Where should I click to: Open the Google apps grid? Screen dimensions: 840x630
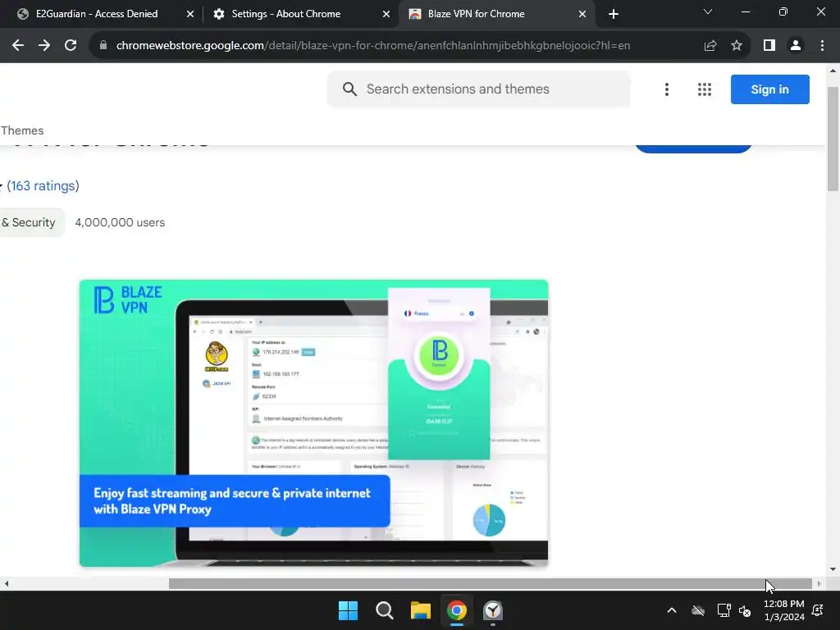tap(705, 89)
